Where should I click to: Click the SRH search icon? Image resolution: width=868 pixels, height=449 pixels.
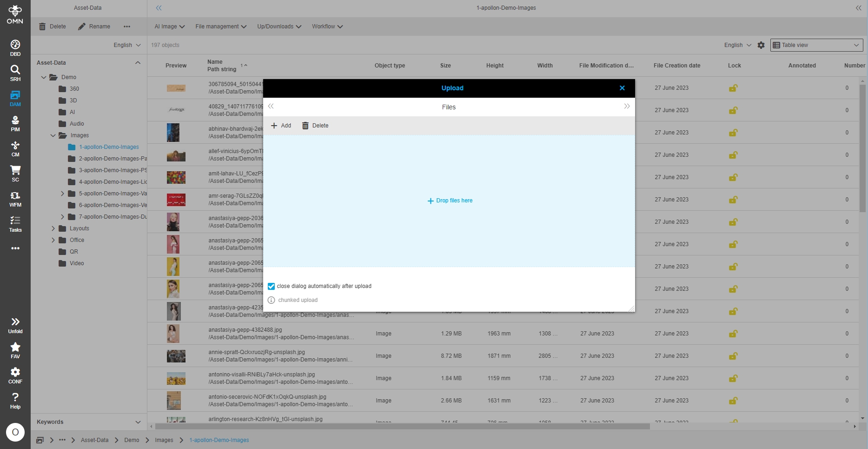tap(15, 73)
